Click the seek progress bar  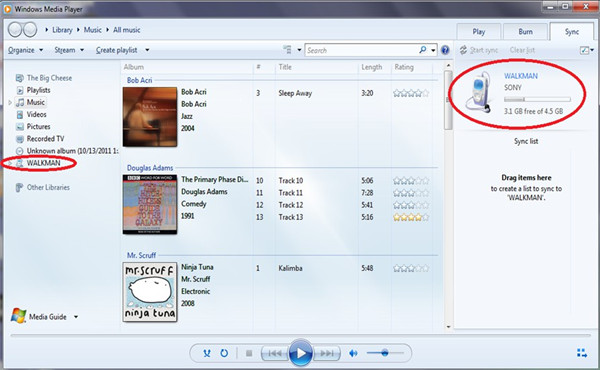pyautogui.click(x=300, y=336)
